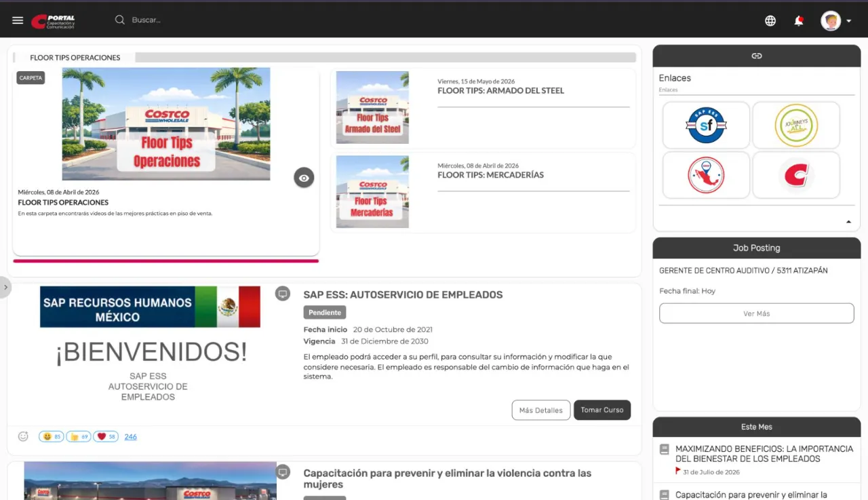Viewport: 868px width, 500px height.
Task: Open the notifications bell
Action: (799, 20)
